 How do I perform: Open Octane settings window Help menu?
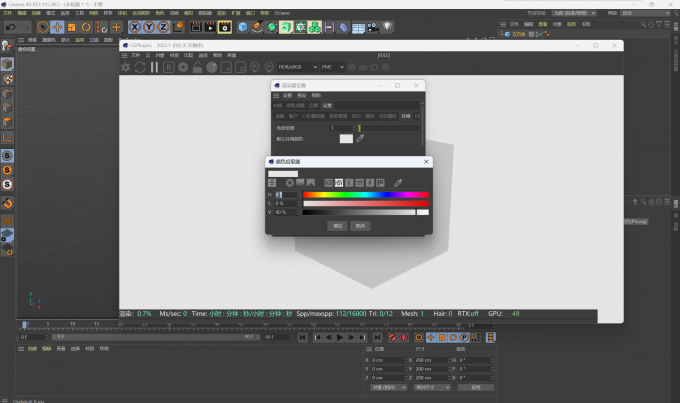click(x=316, y=95)
